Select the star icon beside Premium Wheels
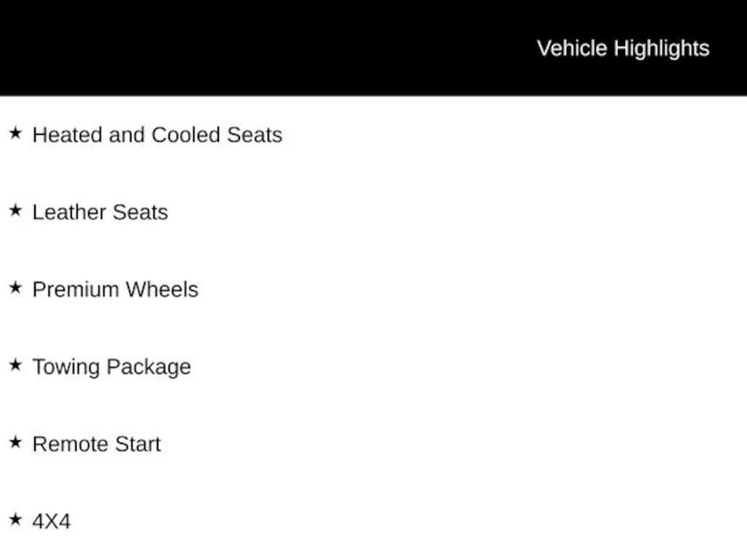 pos(15,288)
